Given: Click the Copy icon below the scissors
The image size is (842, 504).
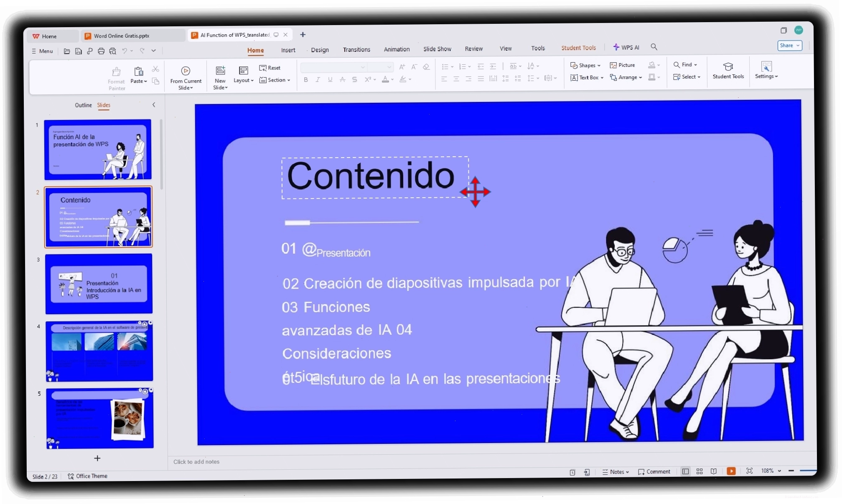Looking at the screenshot, I should pyautogui.click(x=155, y=81).
